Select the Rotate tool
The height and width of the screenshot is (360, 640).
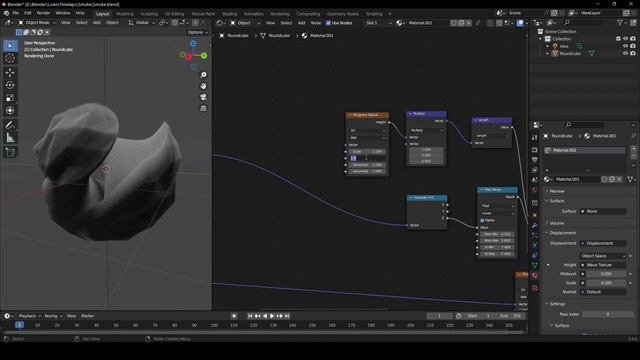pyautogui.click(x=10, y=85)
